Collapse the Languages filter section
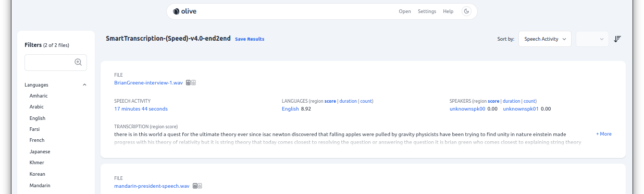The width and height of the screenshot is (644, 194). 85,84
